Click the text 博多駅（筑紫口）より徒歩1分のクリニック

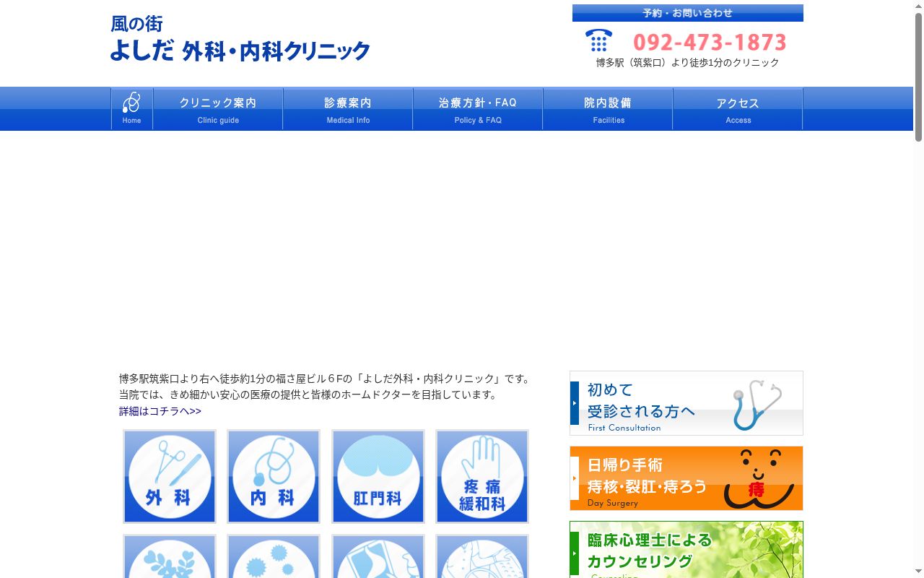(x=688, y=63)
